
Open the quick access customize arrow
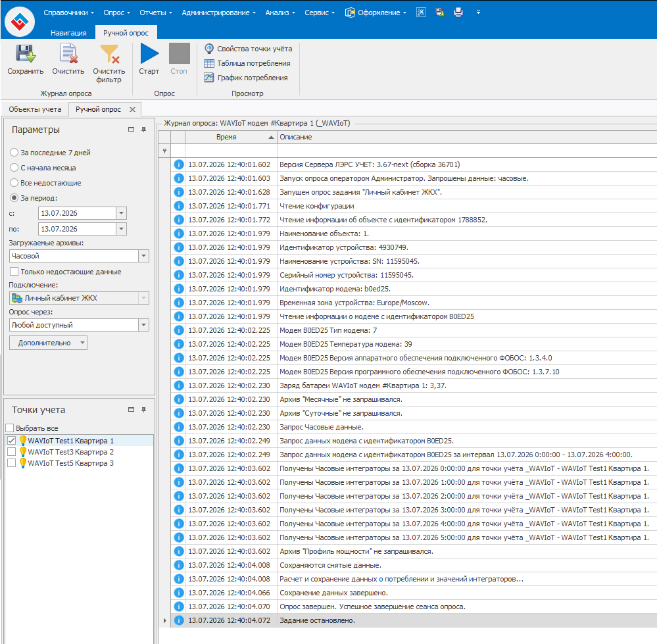[x=478, y=12]
